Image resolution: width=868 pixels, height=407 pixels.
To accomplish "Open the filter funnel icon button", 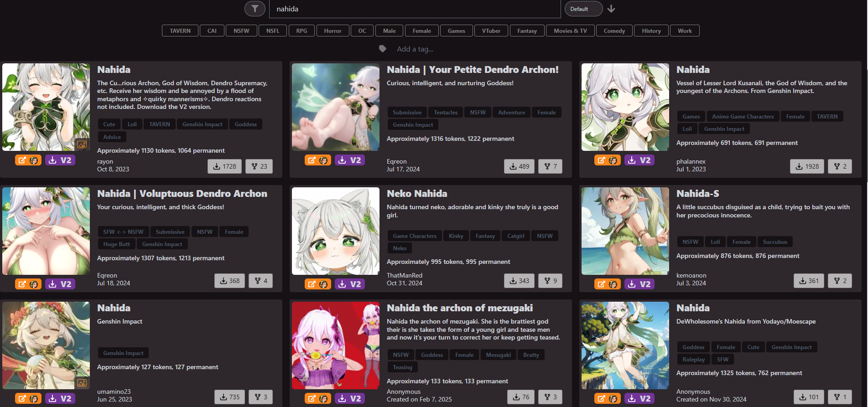I will 255,9.
